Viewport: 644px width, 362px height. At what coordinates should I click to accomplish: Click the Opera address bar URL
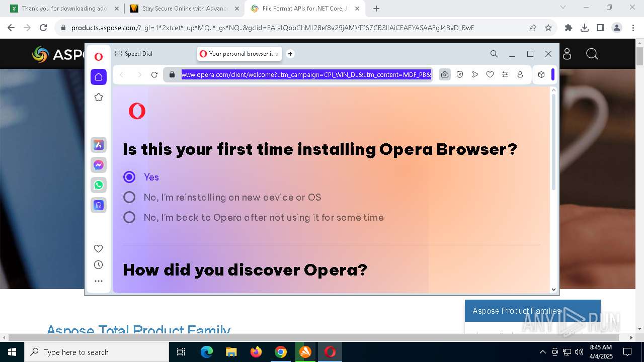click(x=306, y=74)
